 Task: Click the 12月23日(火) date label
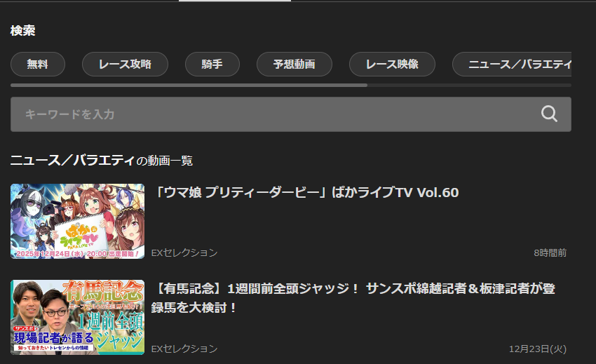[538, 349]
